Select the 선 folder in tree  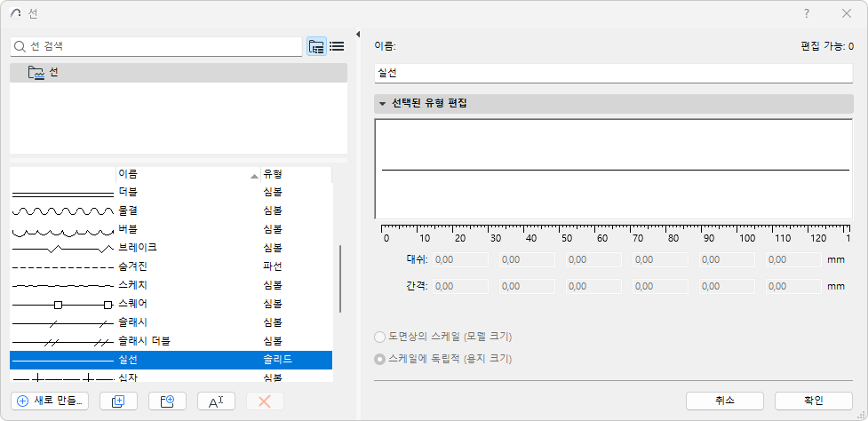(179, 73)
